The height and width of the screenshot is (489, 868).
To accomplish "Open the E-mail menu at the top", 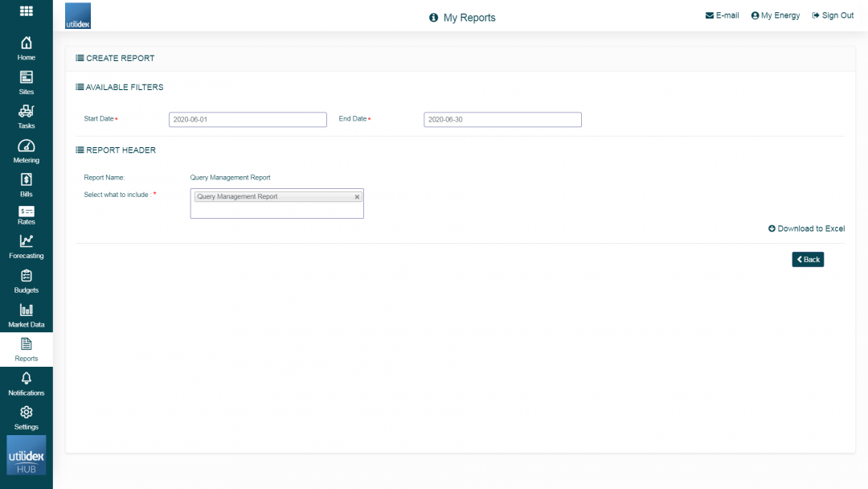I will (x=721, y=14).
